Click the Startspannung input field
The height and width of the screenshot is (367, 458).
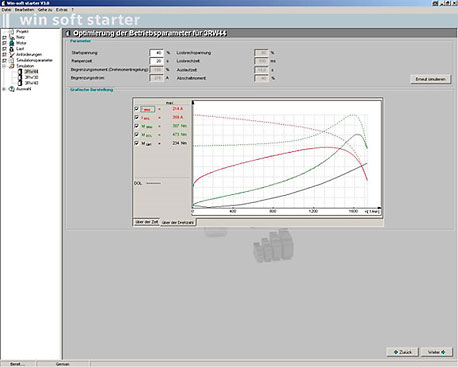156,53
